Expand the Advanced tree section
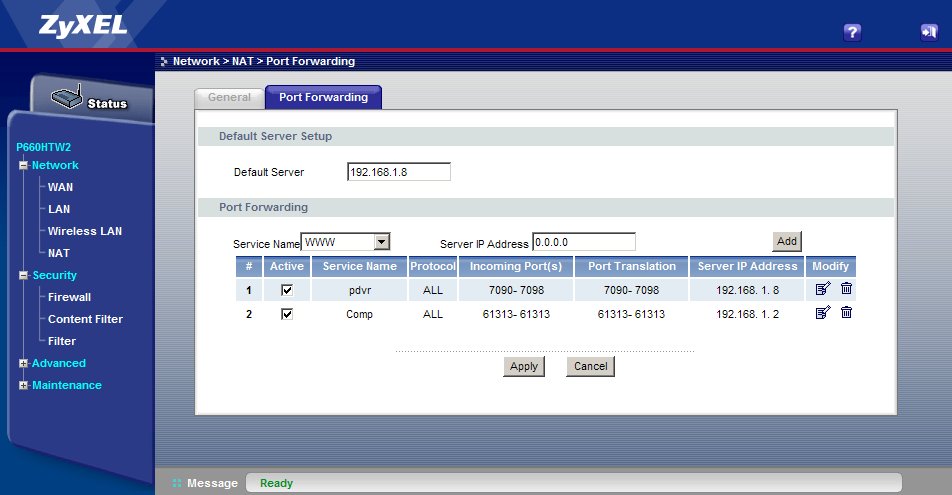 (23, 364)
